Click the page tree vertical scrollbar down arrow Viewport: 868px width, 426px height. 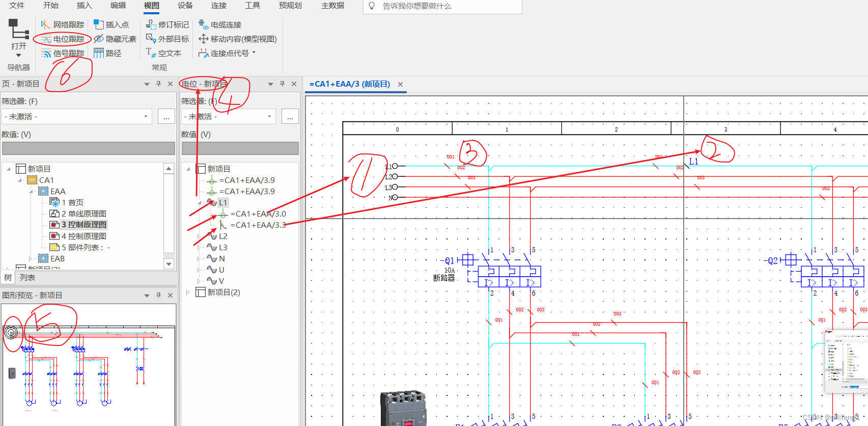169,263
